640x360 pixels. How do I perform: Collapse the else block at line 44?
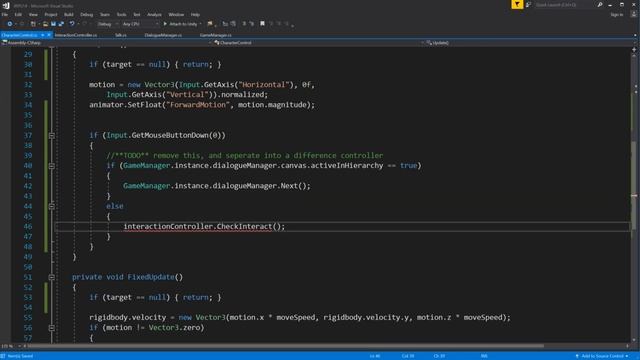(52, 206)
